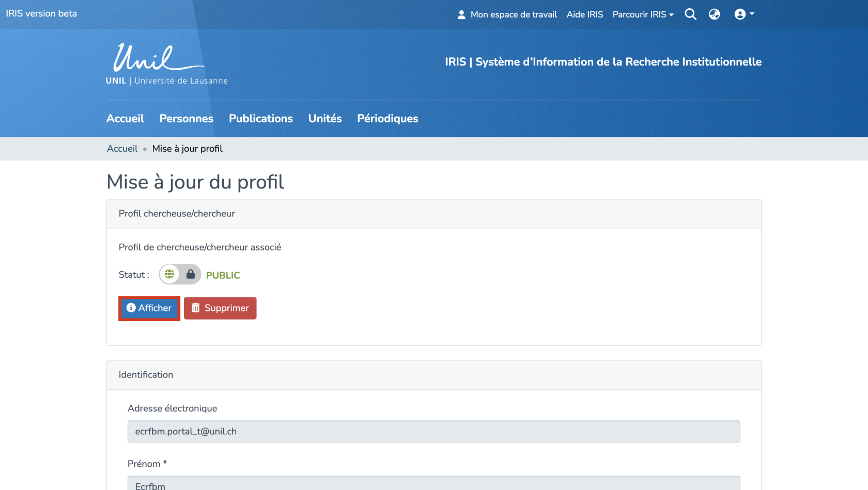Expand the Parcourir IRIS dropdown
Screen dimensions: 868x490
(643, 14)
